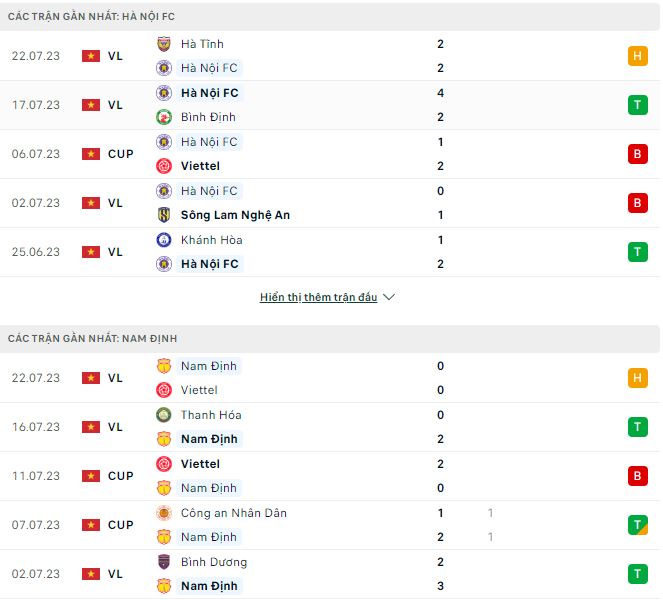Select the 25.06.23 Khánh Hòa match row date
663x600 pixels.
click(36, 252)
